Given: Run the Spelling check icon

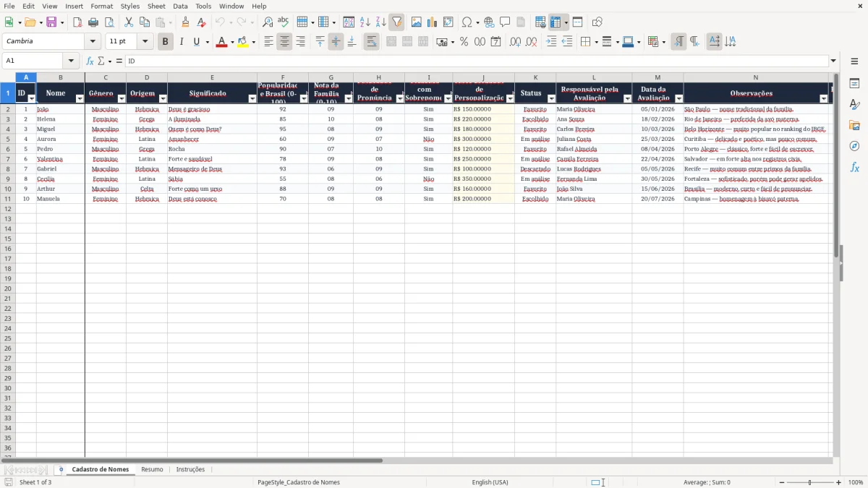Looking at the screenshot, I should coord(284,22).
